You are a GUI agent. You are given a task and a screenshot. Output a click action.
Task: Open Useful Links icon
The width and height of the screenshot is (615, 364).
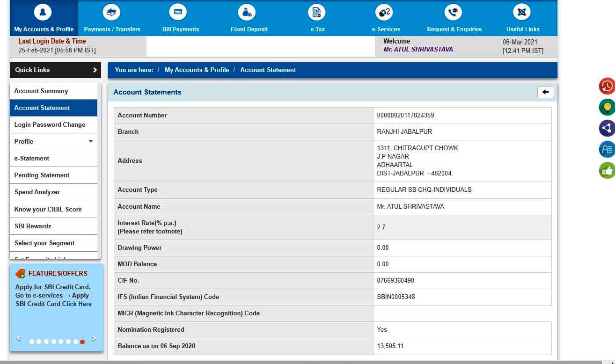(x=522, y=12)
